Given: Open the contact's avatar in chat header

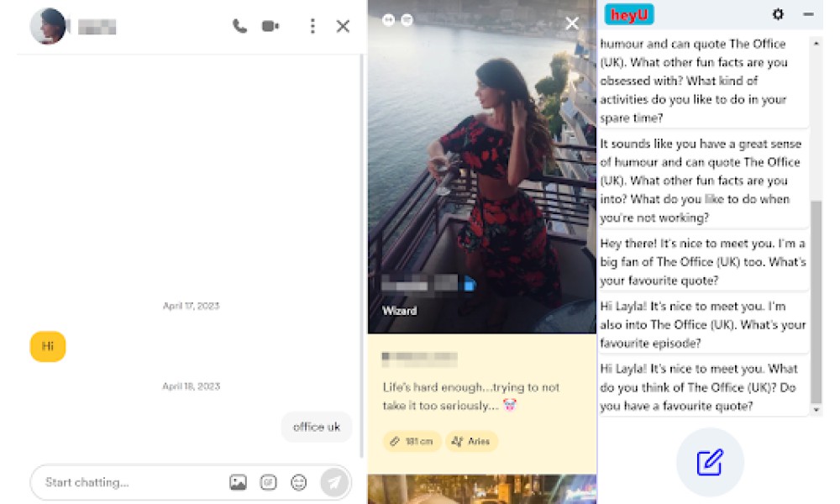Looking at the screenshot, I should [x=48, y=26].
